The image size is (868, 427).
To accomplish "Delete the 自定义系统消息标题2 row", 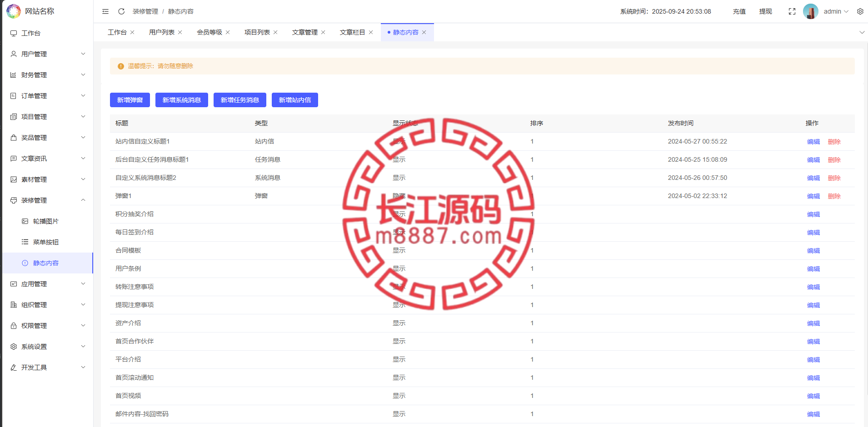I will pos(834,178).
